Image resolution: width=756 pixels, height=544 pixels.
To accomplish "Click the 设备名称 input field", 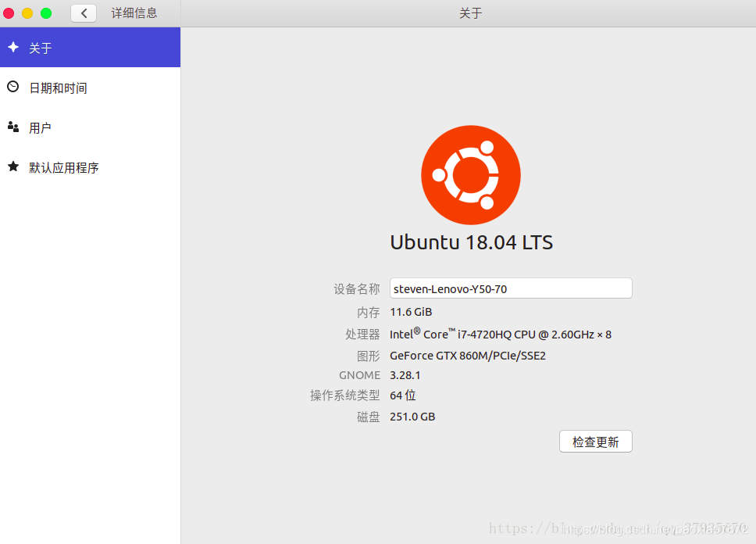I will [x=511, y=288].
